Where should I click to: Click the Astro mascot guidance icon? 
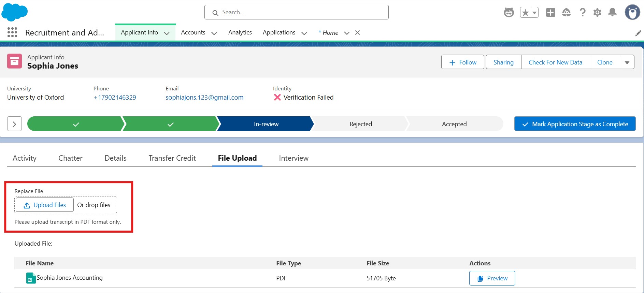(x=509, y=13)
